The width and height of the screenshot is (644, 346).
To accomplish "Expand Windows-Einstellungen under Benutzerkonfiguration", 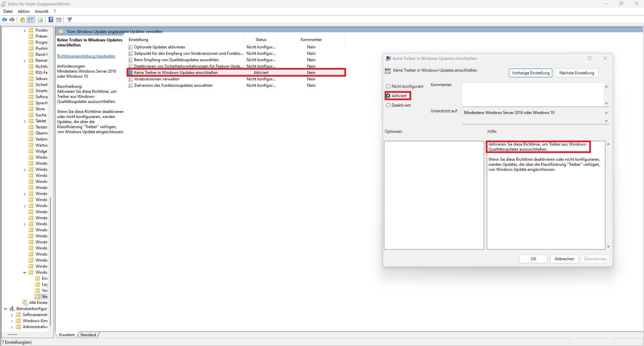I will tap(12, 321).
